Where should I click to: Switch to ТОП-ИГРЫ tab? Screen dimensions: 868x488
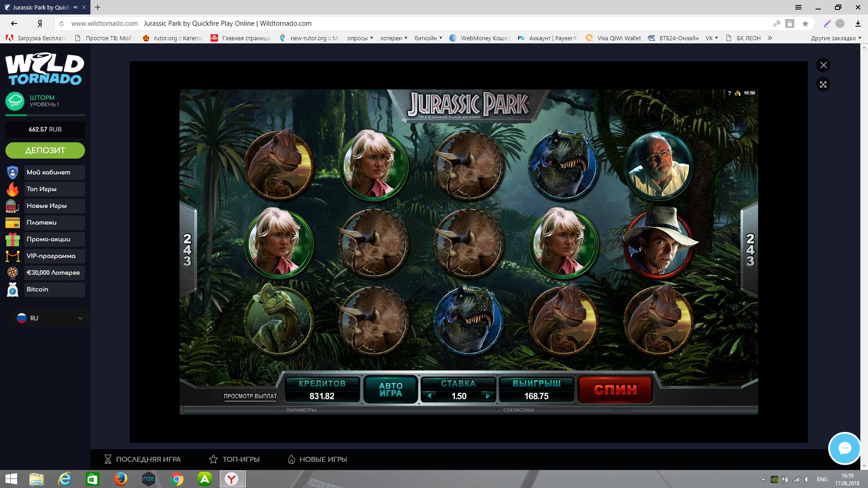pyautogui.click(x=234, y=459)
